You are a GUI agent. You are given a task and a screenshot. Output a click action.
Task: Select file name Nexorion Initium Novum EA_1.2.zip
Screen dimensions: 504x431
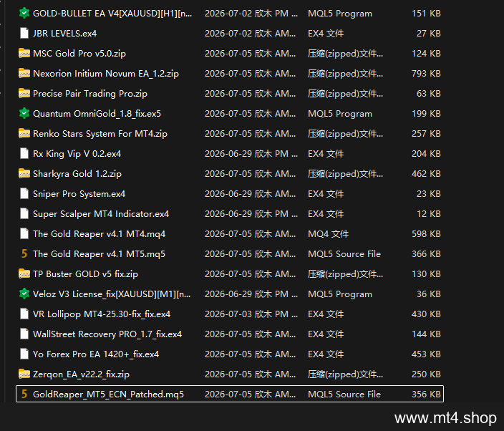pos(106,74)
